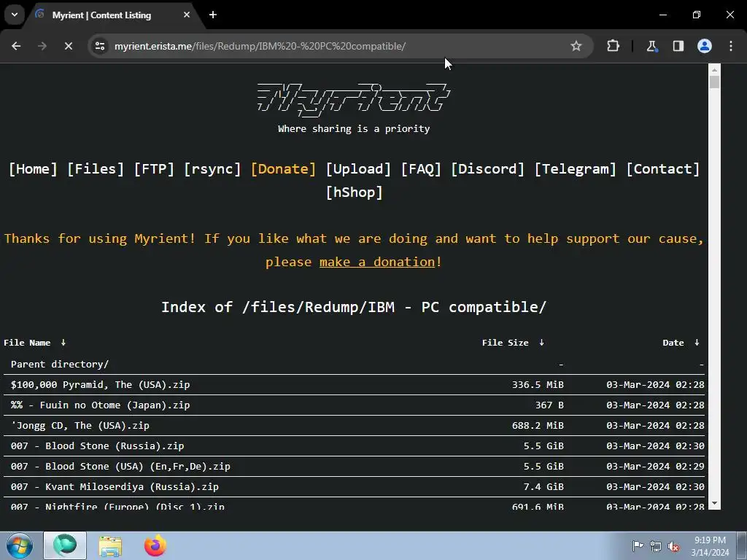The image size is (747, 560).
Task: Click the 688.2 MiB file size cell
Action: click(538, 426)
